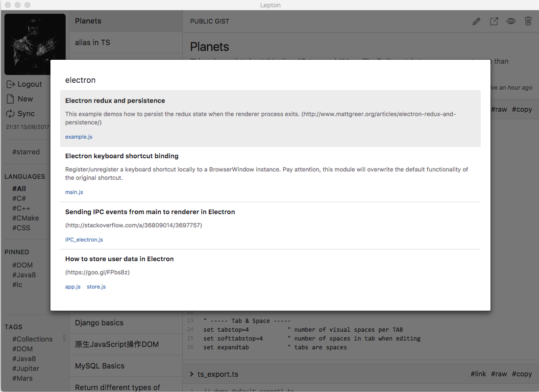The width and height of the screenshot is (539, 392).
Task: Select the #CMake language filter
Action: (x=25, y=218)
